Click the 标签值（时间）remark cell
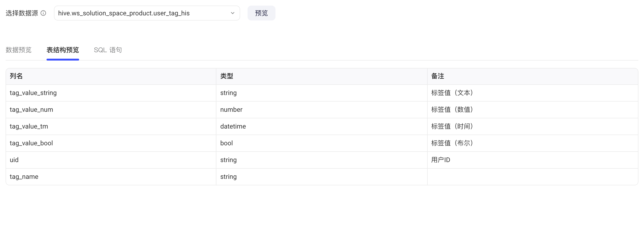This screenshot has height=231, width=644. pyautogui.click(x=533, y=126)
